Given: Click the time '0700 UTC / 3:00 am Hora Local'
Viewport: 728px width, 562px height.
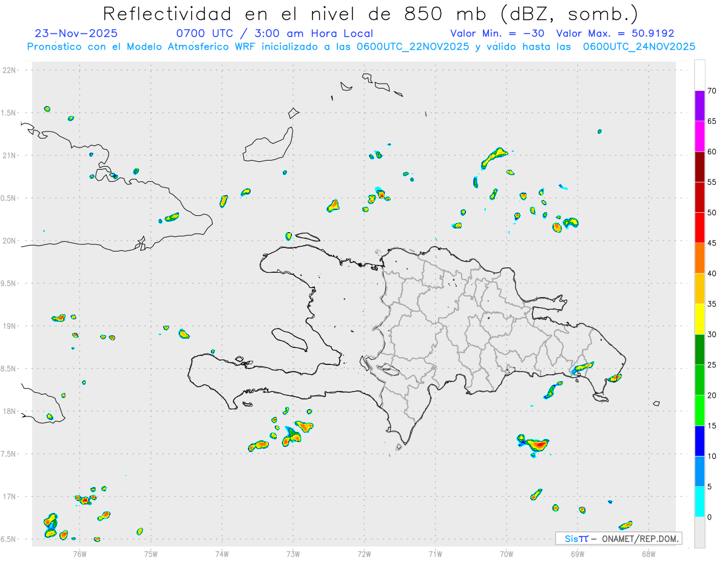Looking at the screenshot, I should [x=275, y=33].
